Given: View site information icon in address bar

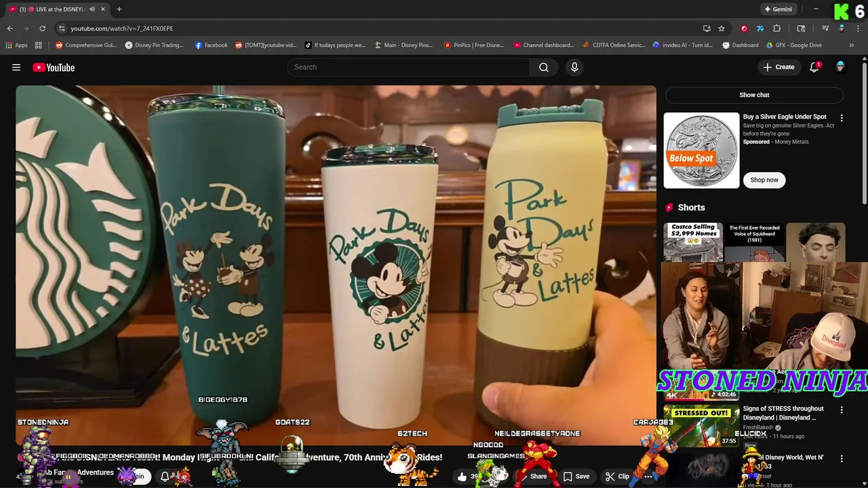Looking at the screenshot, I should coord(62,28).
